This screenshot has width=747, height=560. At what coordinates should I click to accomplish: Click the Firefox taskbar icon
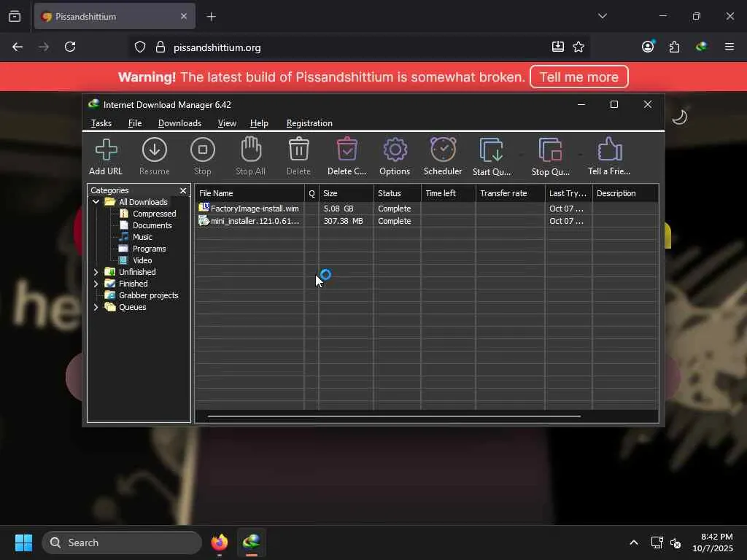click(220, 542)
